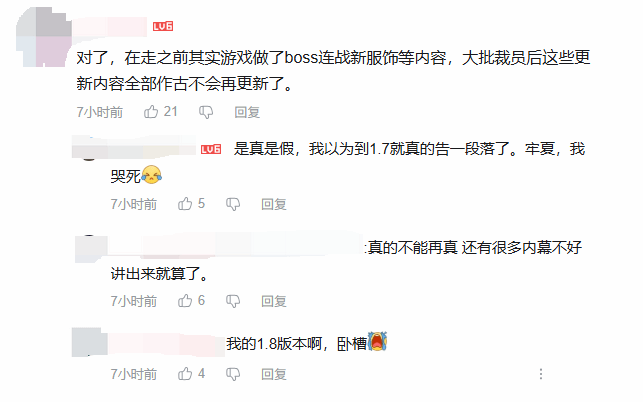Open the first replier's blurred username

point(134,147)
